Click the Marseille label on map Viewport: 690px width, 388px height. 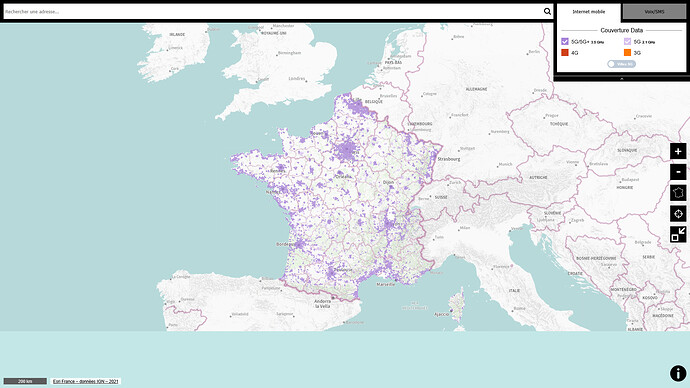click(x=385, y=284)
